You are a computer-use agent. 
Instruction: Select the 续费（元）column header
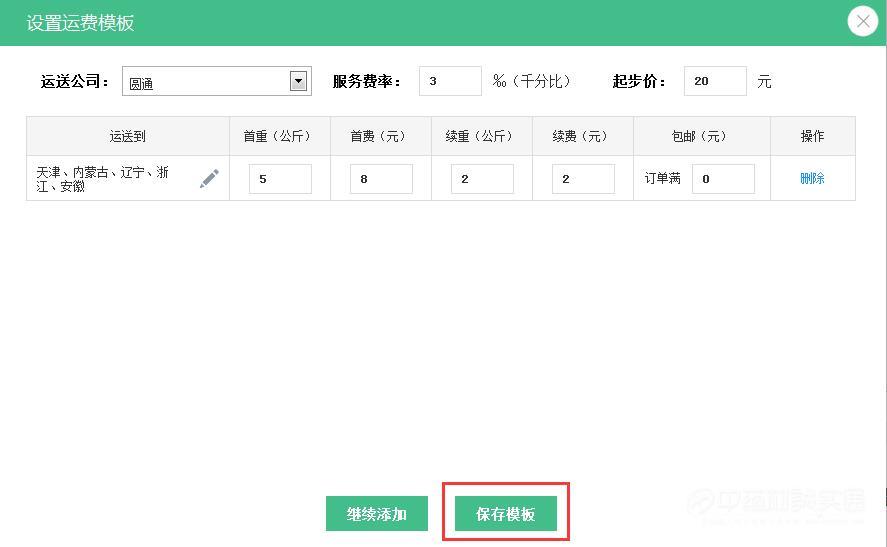583,136
